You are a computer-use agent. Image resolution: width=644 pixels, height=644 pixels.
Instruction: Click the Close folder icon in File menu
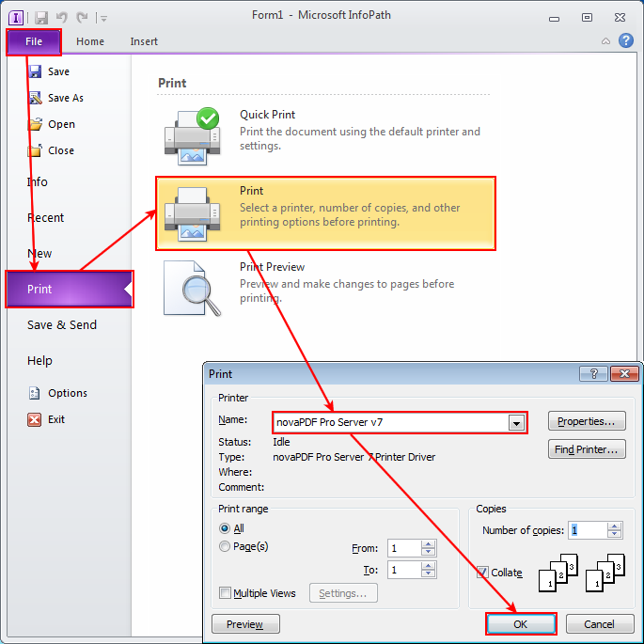(35, 150)
